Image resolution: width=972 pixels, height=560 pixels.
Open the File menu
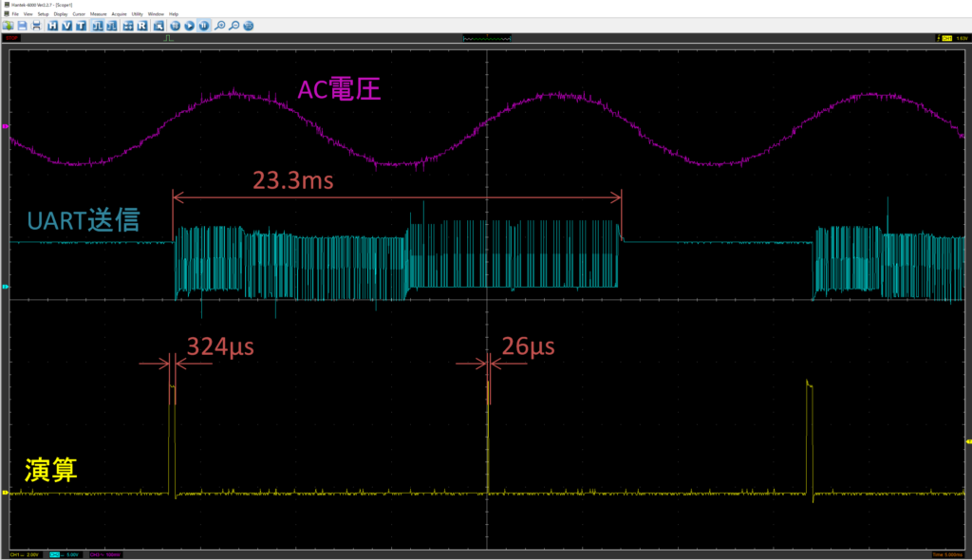point(15,14)
